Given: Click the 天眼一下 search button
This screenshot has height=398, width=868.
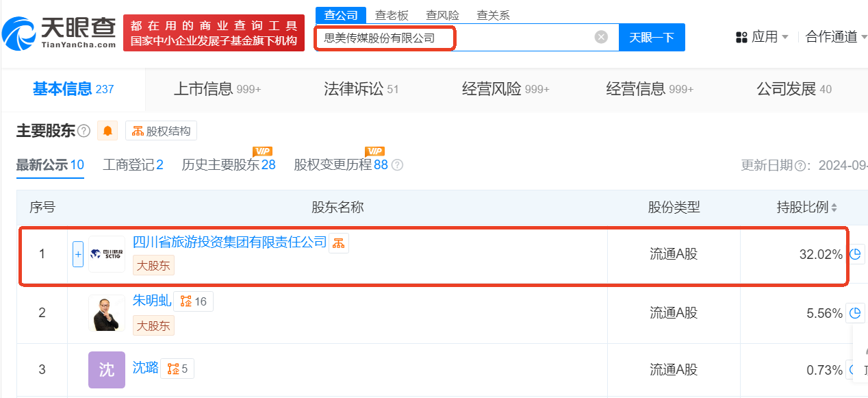Looking at the screenshot, I should click(x=652, y=38).
